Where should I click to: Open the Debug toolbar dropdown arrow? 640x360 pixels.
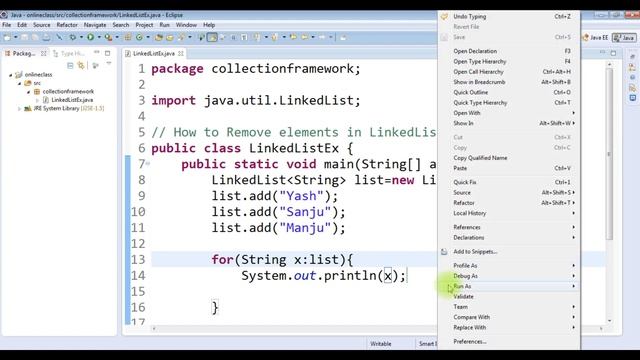(x=81, y=38)
